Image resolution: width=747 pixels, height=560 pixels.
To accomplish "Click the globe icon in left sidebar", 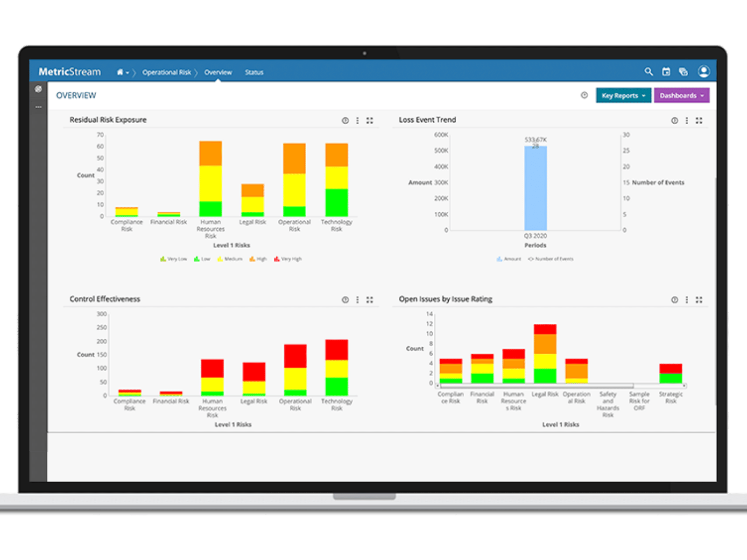I will [38, 89].
